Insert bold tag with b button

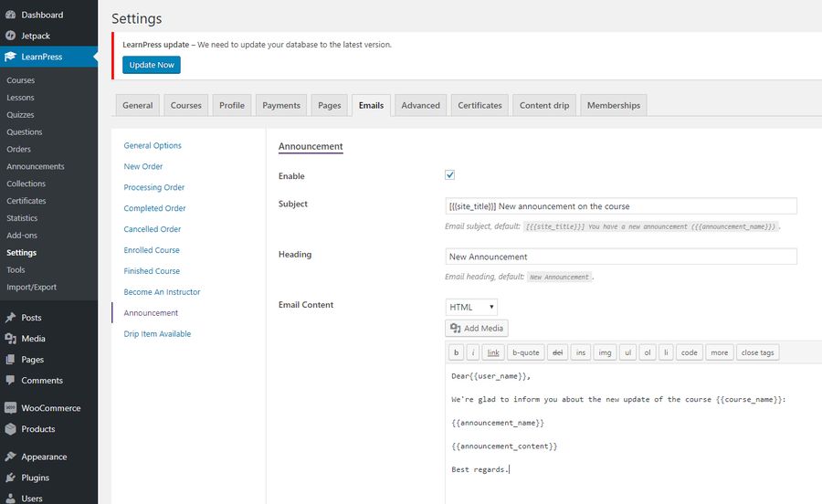[456, 352]
